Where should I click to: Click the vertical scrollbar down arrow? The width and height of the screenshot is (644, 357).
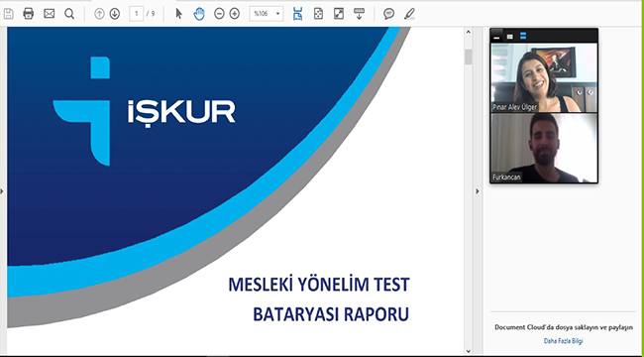(469, 351)
